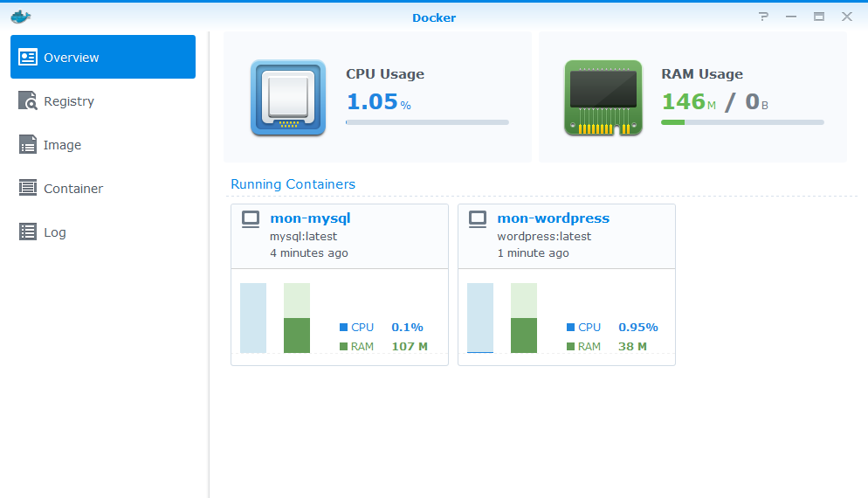Open the mon-wordpress container link
The image size is (868, 498).
pos(553,218)
